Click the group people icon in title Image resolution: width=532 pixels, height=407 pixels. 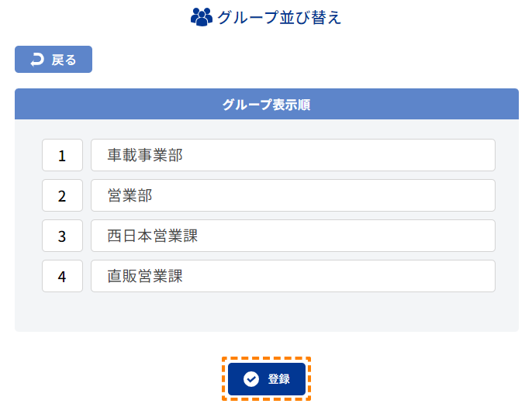[x=202, y=17]
